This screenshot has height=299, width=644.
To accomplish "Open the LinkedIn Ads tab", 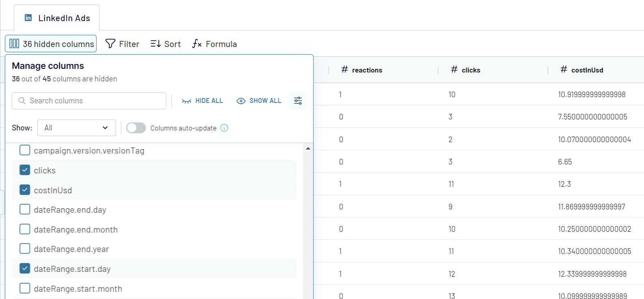I will coord(57,18).
